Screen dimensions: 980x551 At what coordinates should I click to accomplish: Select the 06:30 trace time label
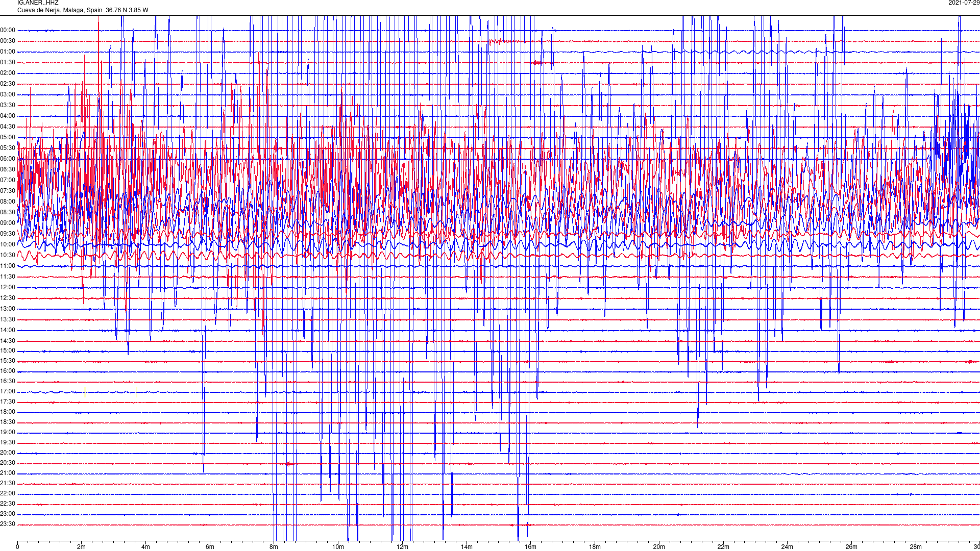click(x=8, y=170)
